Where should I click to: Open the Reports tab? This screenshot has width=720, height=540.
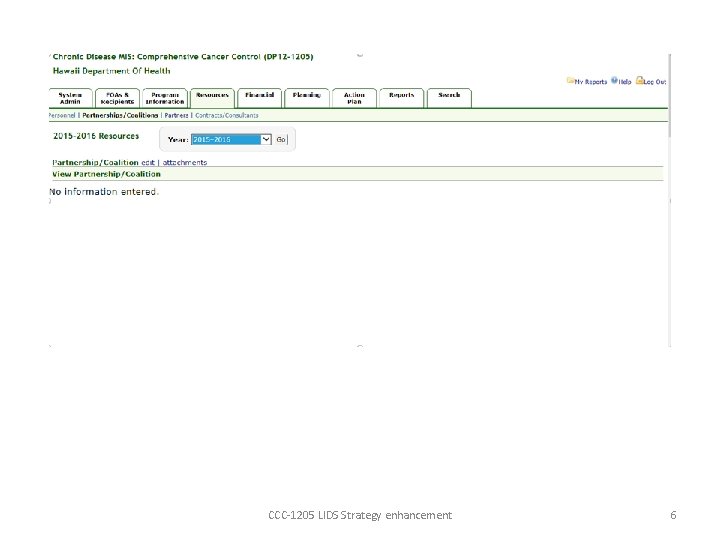(x=401, y=98)
